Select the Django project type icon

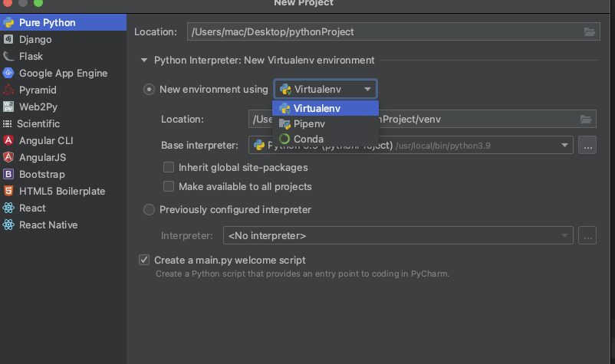(8, 39)
